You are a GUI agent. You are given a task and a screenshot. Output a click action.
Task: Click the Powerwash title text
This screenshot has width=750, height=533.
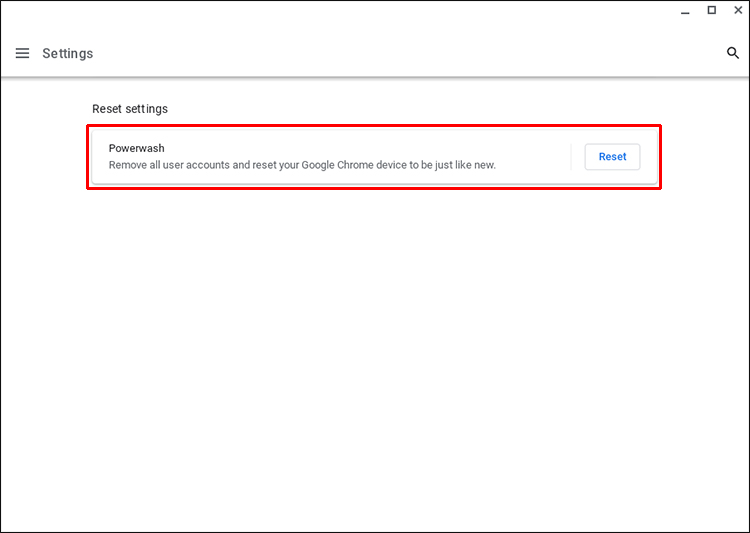(x=137, y=148)
